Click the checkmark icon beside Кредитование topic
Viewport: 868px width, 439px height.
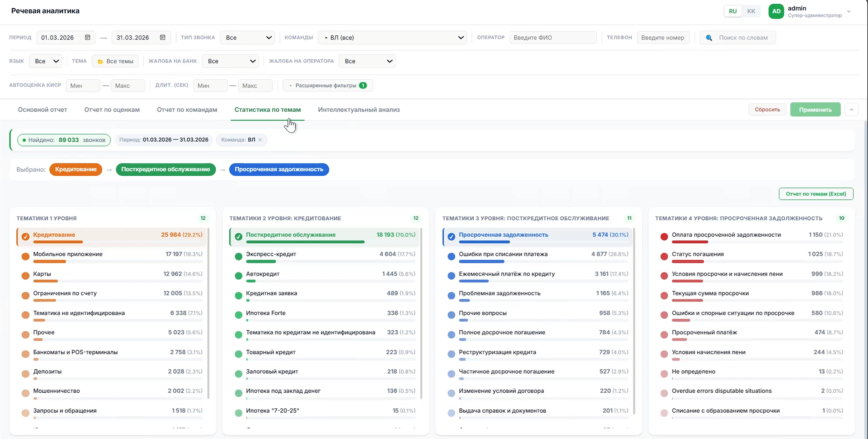tap(25, 237)
